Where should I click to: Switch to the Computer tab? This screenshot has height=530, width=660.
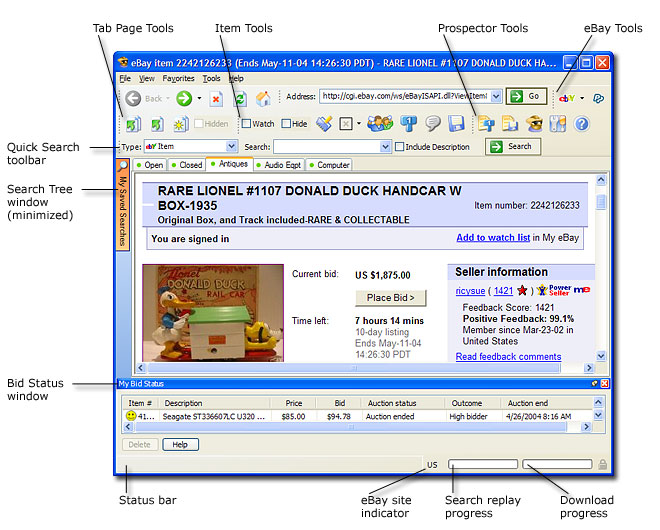(x=329, y=165)
